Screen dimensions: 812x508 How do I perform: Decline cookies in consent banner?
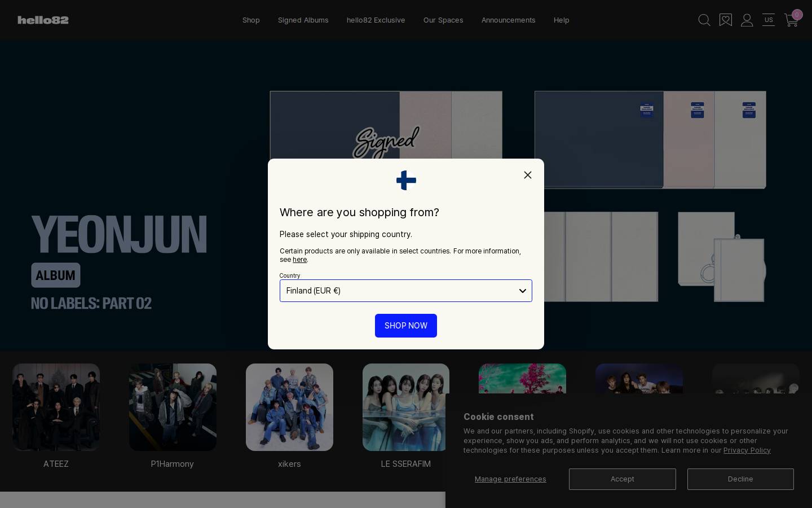740,479
